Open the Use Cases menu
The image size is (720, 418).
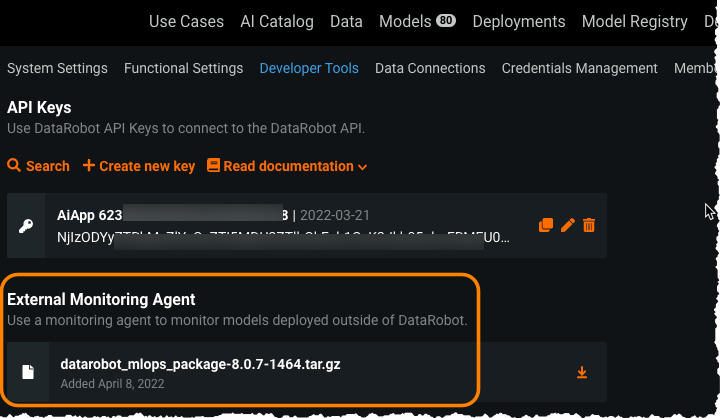point(186,21)
